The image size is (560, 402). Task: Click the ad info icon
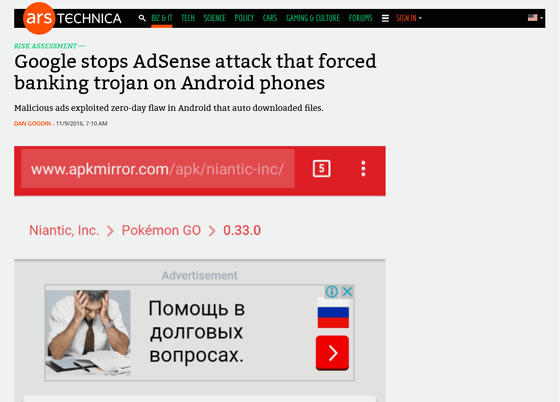pyautogui.click(x=331, y=292)
